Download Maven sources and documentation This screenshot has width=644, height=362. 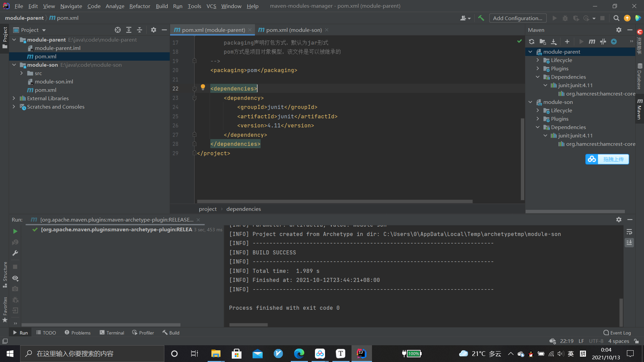554,42
